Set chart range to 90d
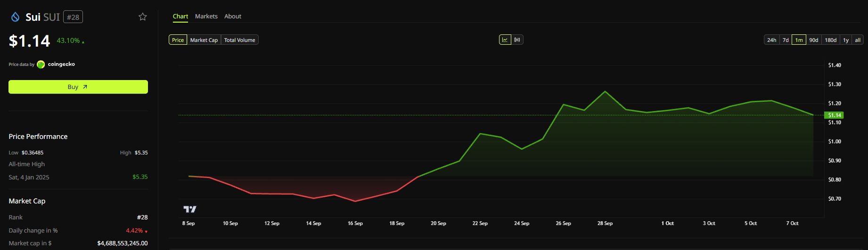 814,40
